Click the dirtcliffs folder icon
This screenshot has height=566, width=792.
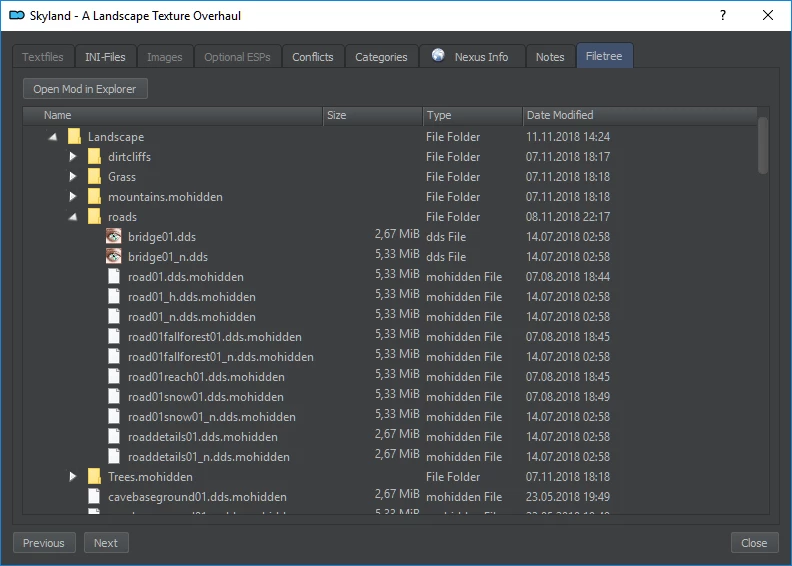tap(94, 157)
